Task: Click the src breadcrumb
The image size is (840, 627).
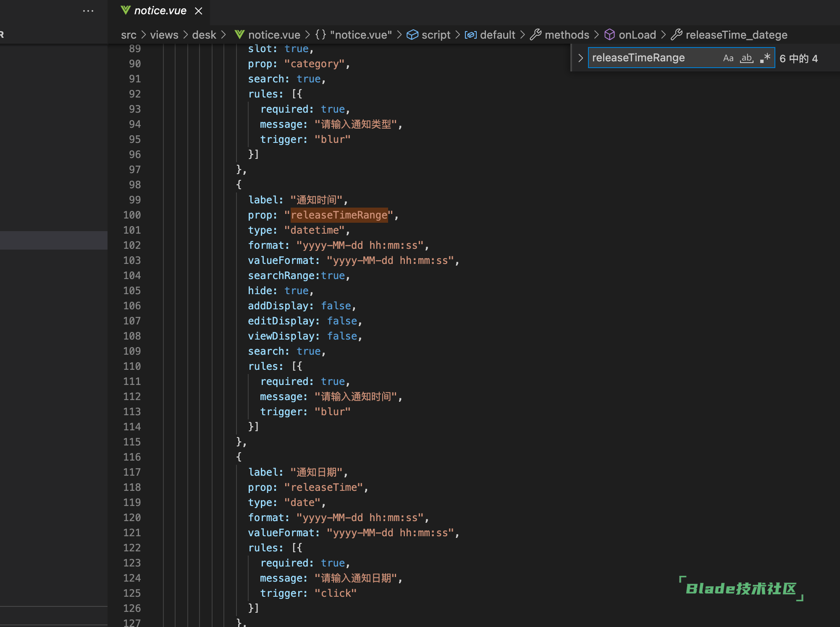Action: pyautogui.click(x=129, y=35)
